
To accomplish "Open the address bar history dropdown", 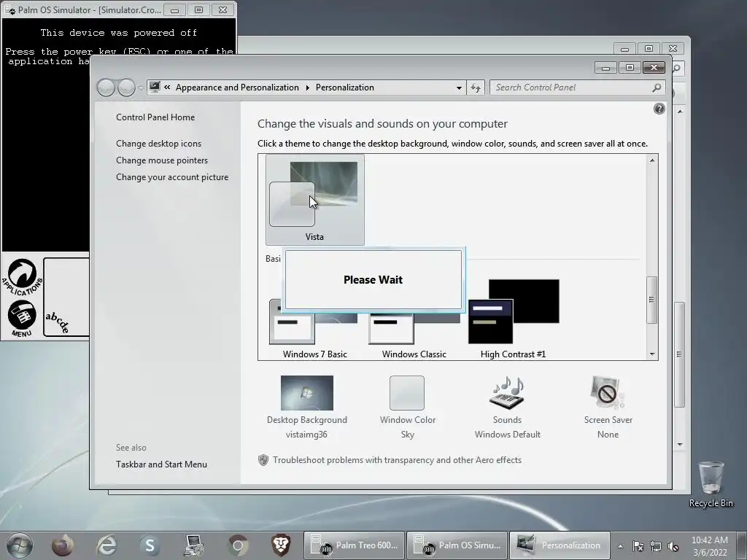I will (459, 87).
